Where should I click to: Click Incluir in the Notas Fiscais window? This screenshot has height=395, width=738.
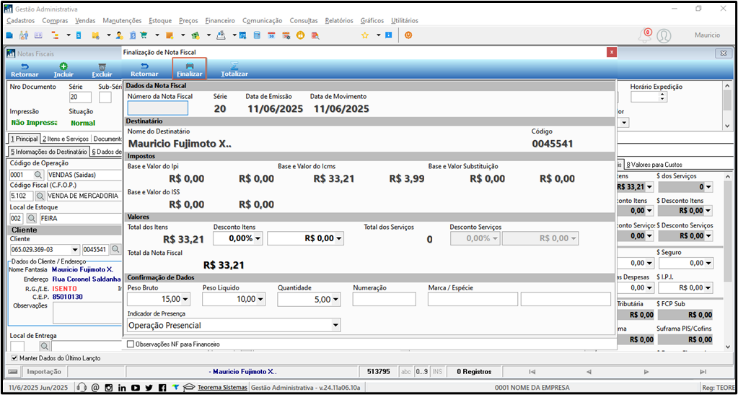click(x=63, y=70)
